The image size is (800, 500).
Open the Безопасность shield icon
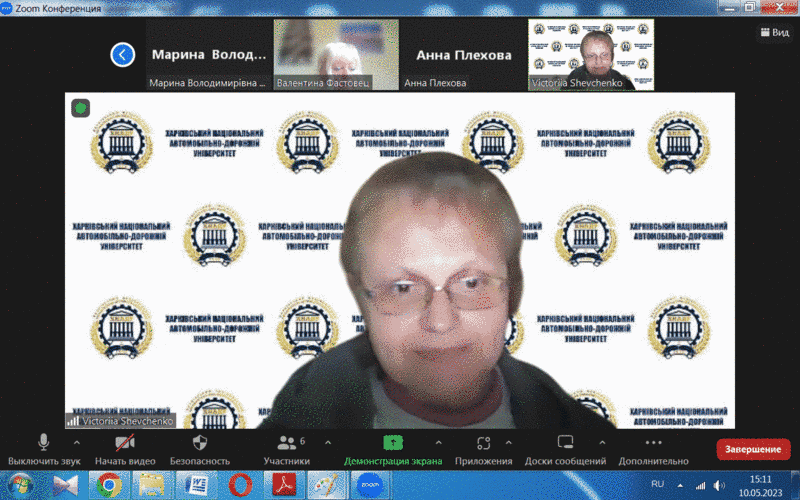tap(199, 442)
